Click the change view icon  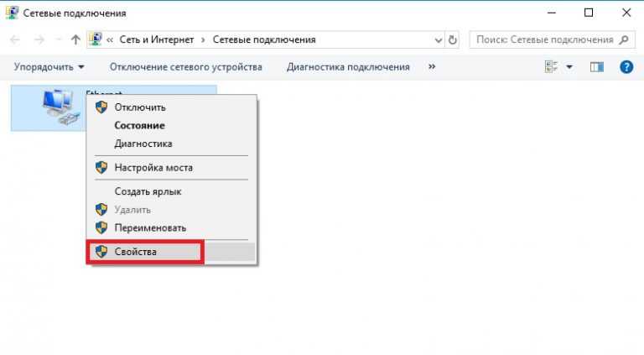tap(551, 66)
